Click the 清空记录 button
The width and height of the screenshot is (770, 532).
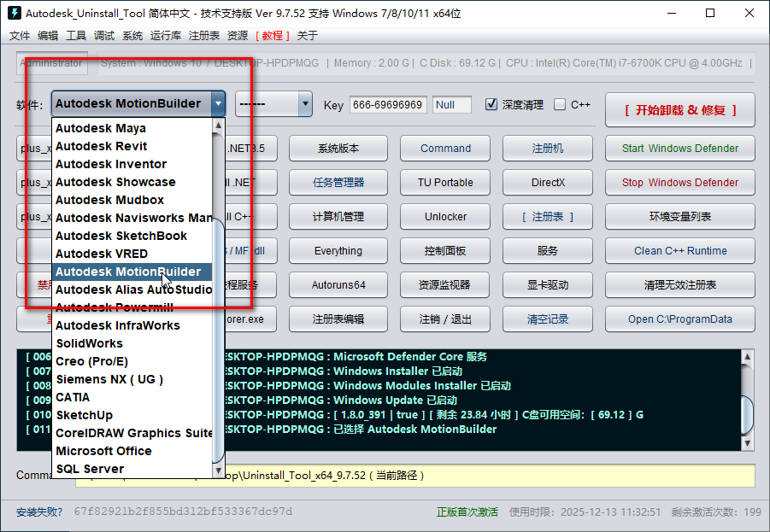[x=548, y=319]
